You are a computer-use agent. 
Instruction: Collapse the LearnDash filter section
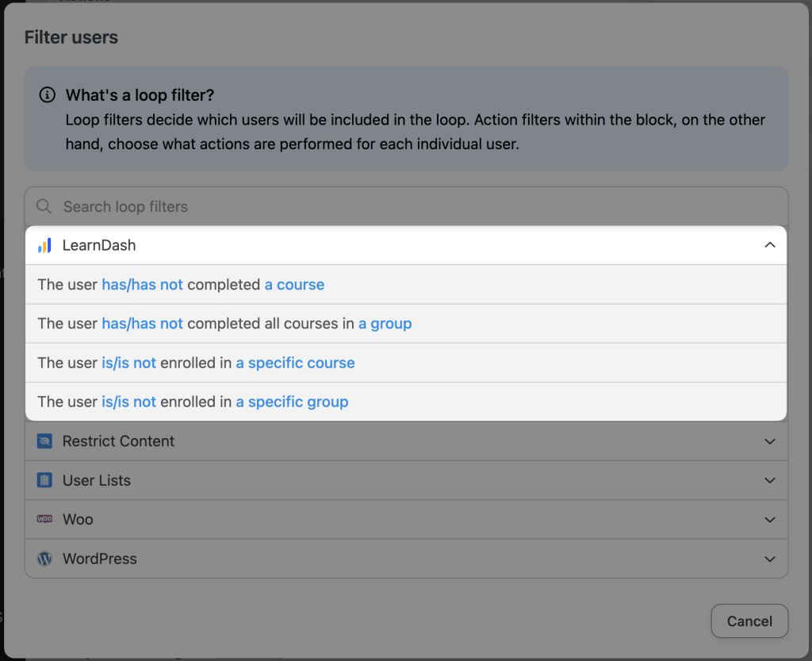[x=769, y=245]
